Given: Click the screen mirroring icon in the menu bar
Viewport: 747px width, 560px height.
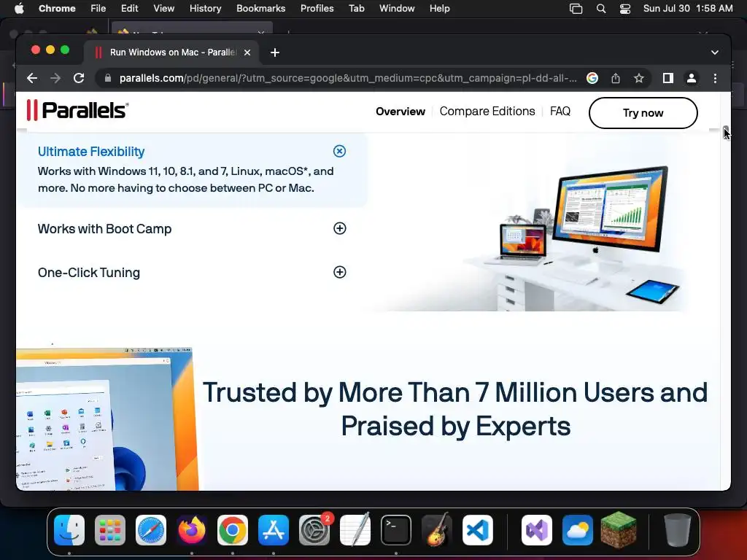Looking at the screenshot, I should [x=576, y=9].
